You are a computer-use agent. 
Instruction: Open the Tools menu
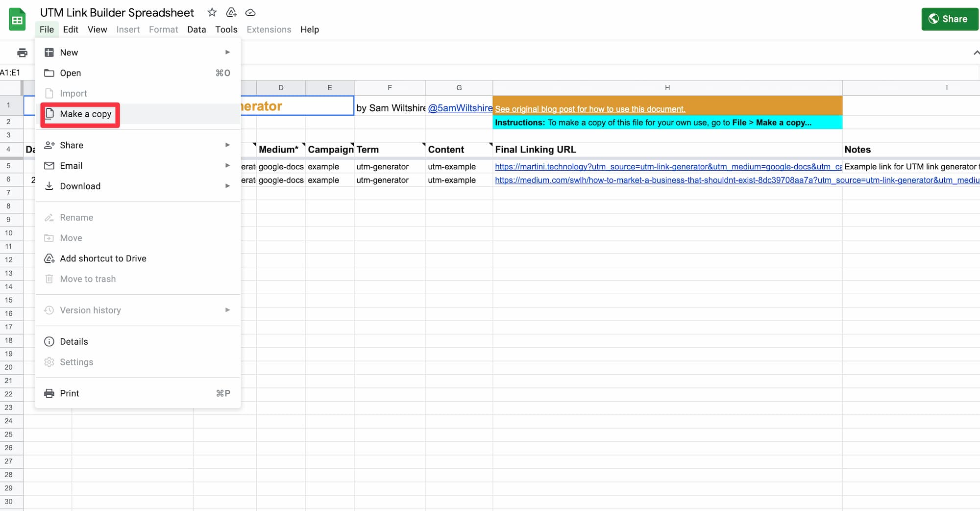point(226,29)
